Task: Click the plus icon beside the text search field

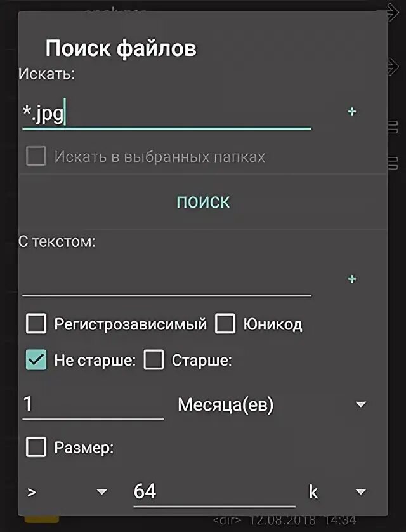Action: [352, 279]
